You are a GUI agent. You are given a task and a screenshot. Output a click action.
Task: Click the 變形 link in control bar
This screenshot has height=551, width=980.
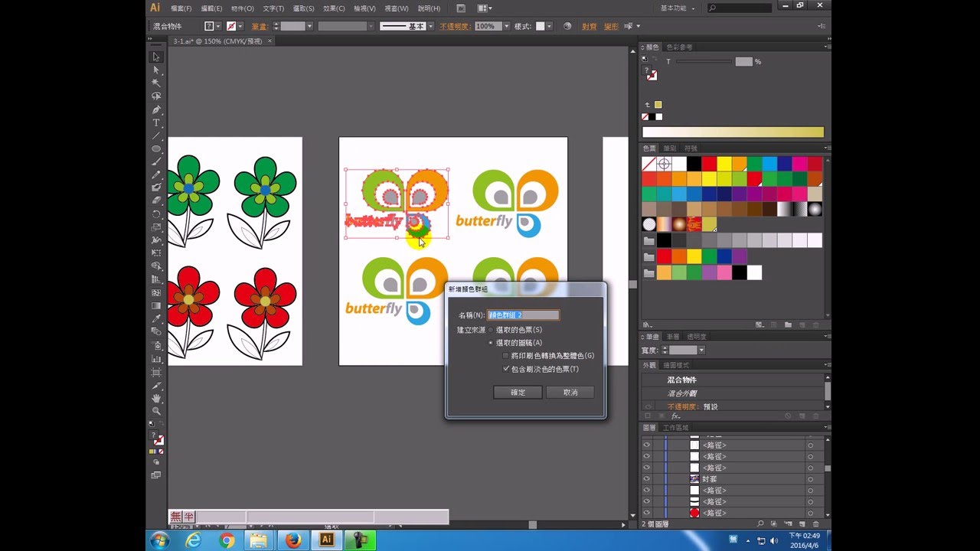point(611,26)
